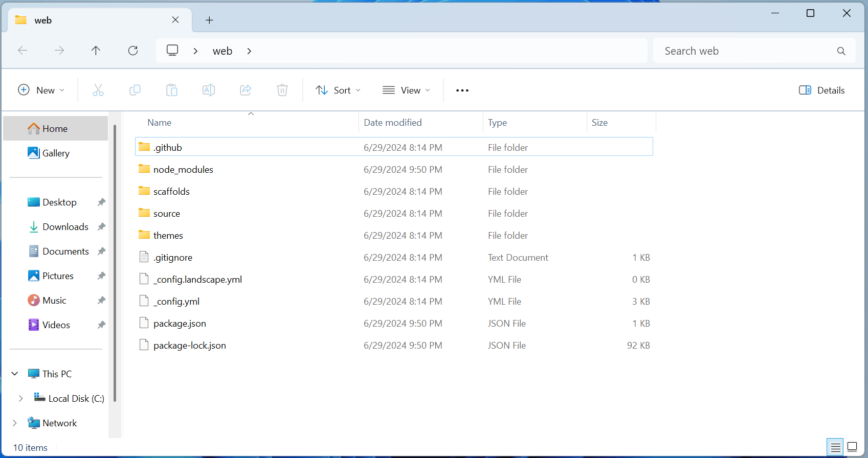The width and height of the screenshot is (868, 458).
Task: Click the Cut scissors icon
Action: [98, 90]
